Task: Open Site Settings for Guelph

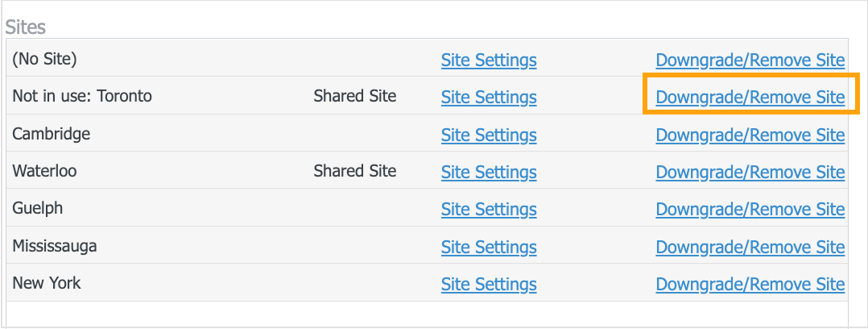Action: (x=489, y=210)
